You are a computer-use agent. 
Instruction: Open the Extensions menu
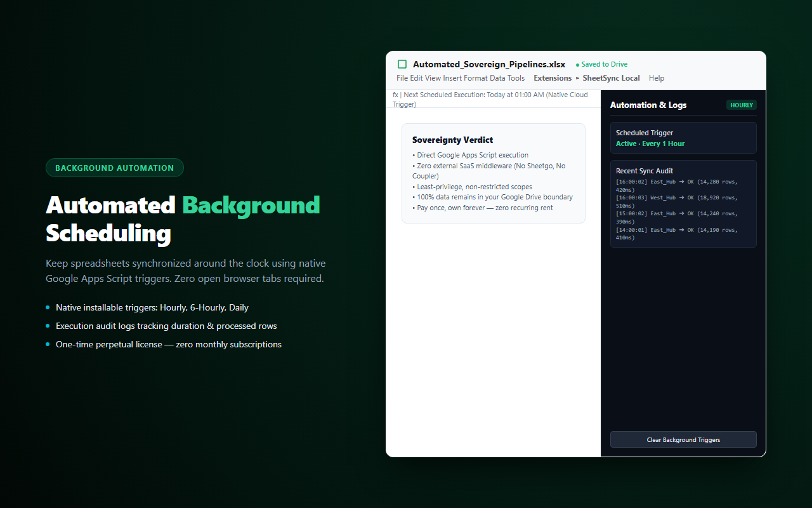[x=553, y=78]
